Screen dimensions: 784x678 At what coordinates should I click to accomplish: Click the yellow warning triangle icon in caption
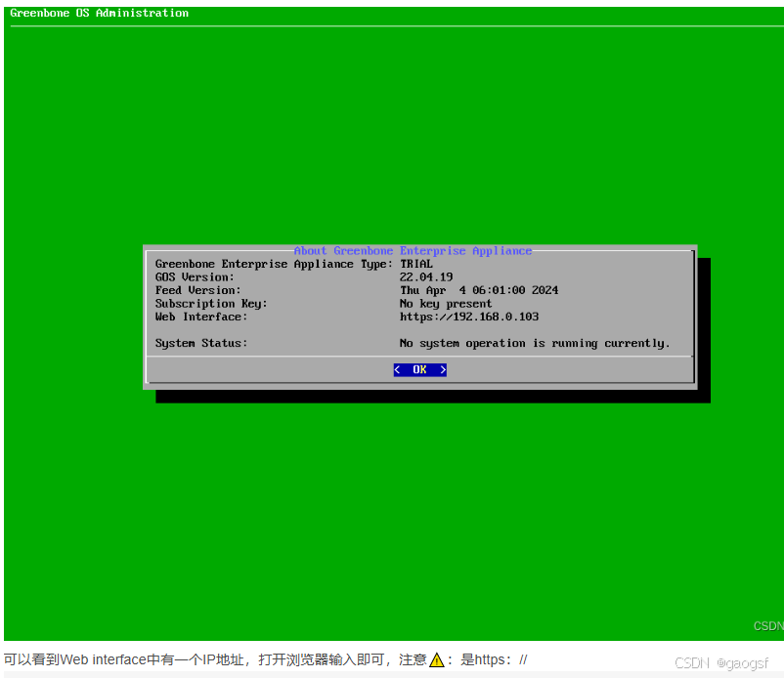click(x=437, y=660)
